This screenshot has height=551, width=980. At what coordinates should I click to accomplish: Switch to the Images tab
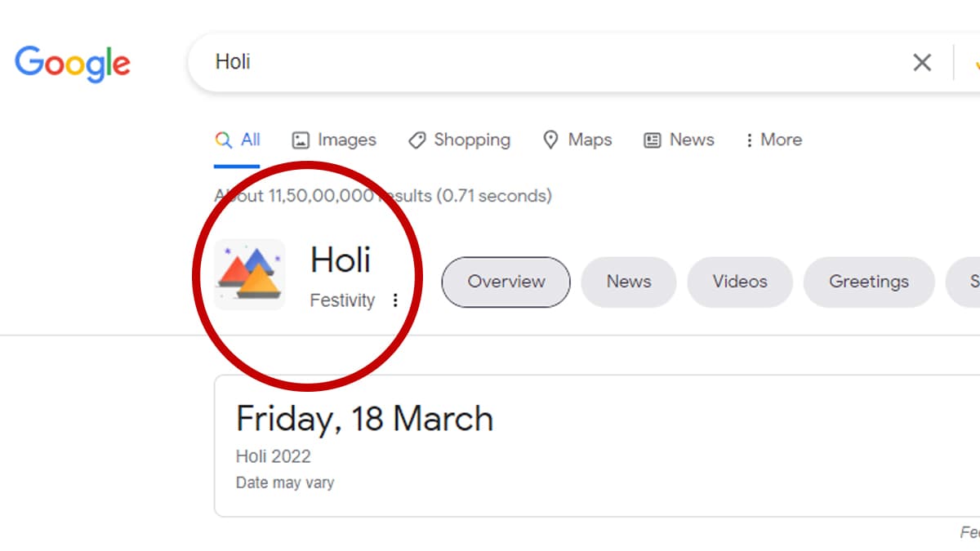pos(334,140)
